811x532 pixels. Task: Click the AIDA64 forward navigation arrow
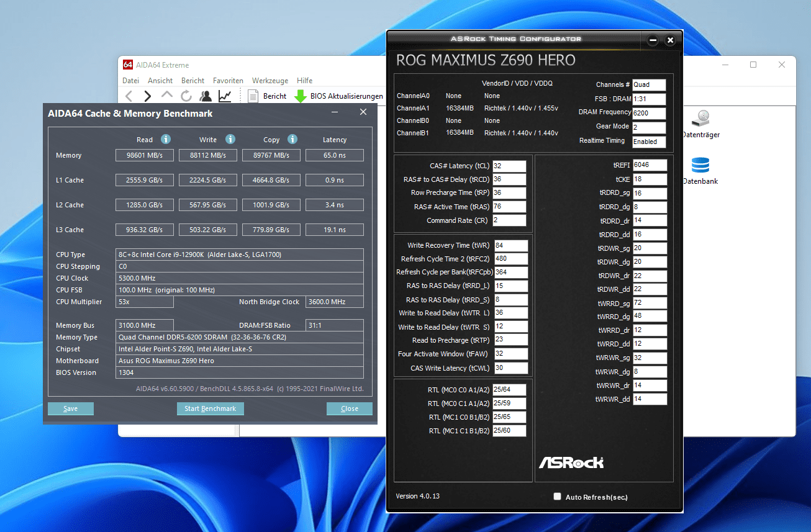coord(148,96)
